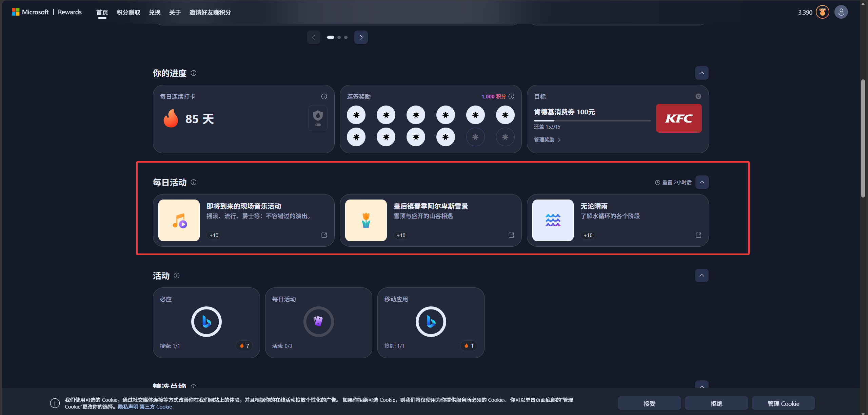
Task: Open the user account avatar icon
Action: (841, 12)
